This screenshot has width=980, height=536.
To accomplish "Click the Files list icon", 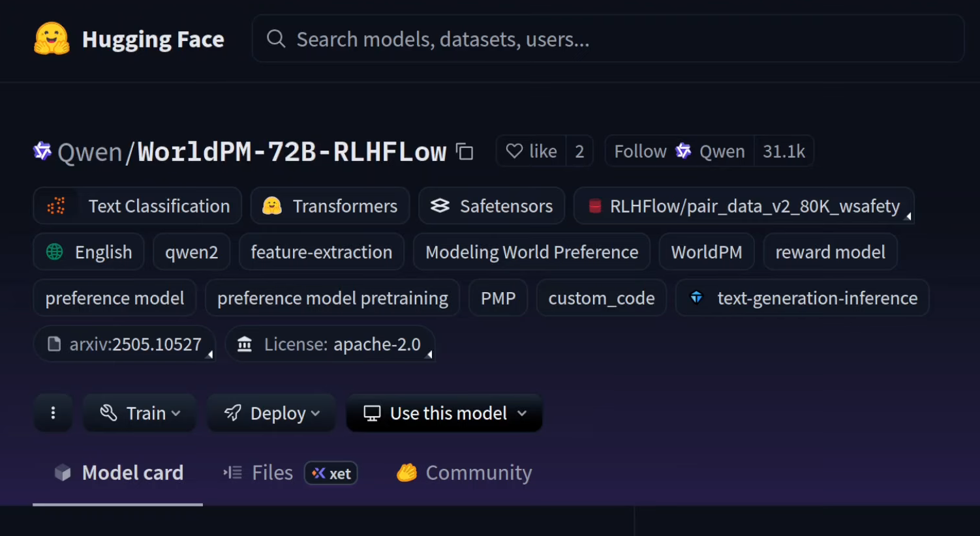I will click(232, 473).
